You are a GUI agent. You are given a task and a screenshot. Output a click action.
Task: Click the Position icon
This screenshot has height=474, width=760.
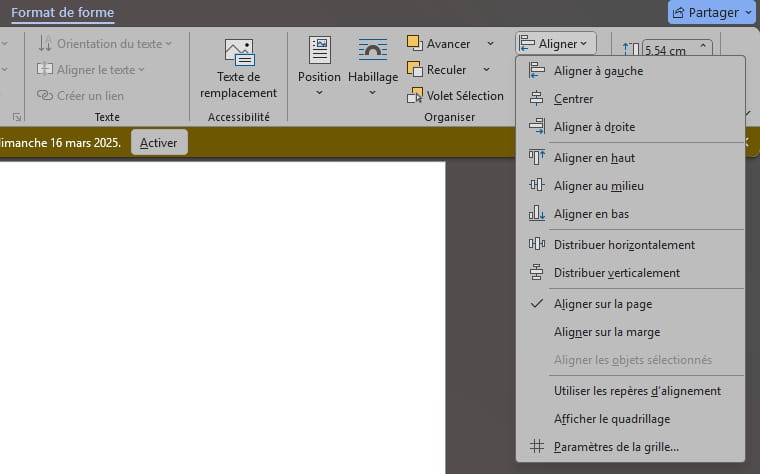pyautogui.click(x=320, y=50)
